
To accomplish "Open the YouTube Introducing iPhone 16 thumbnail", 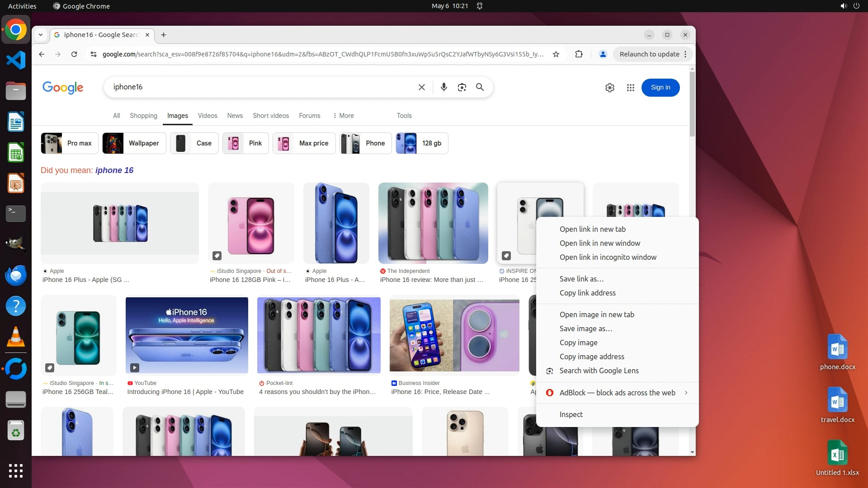I will click(187, 335).
